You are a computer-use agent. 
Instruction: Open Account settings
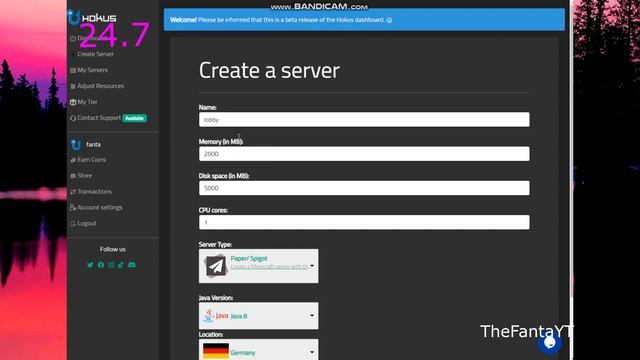100,207
